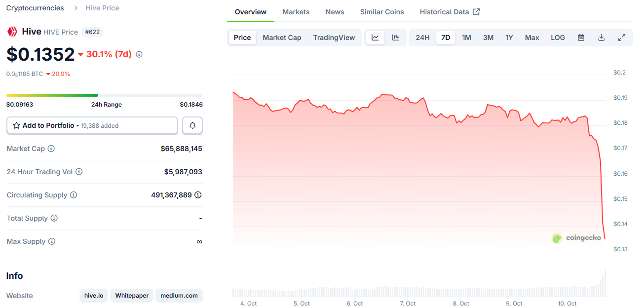Open the hive.io website link
The height and width of the screenshot is (307, 644).
[x=94, y=296]
